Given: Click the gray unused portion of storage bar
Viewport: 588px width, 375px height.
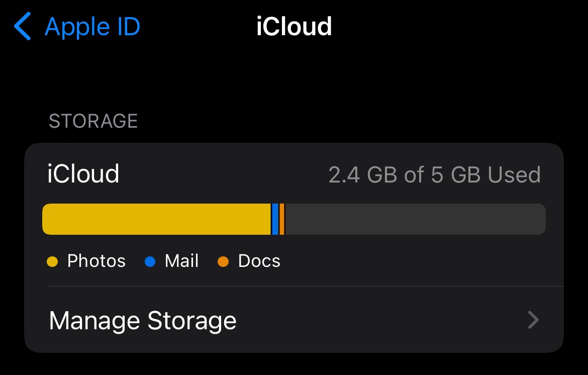Looking at the screenshot, I should tap(415, 219).
